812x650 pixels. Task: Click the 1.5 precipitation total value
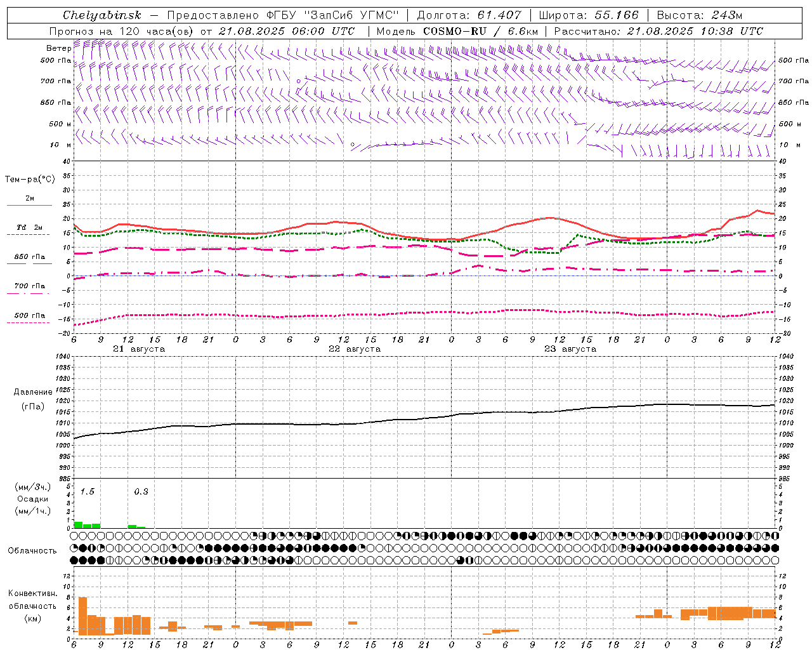point(88,492)
